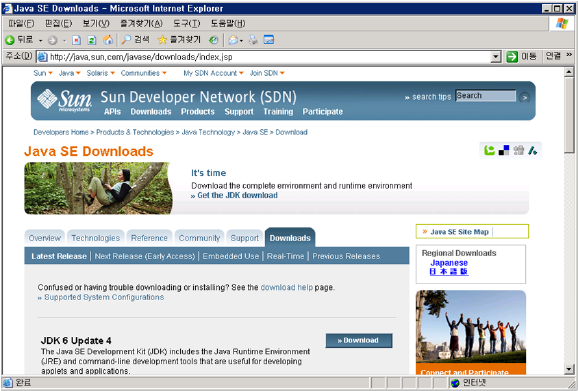Click the Digg share icon
Screen dimensions: 578x391
coord(519,150)
